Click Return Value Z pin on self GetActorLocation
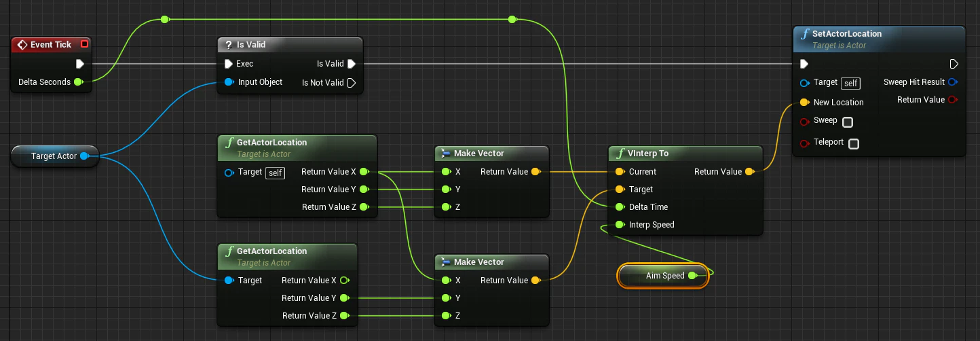Viewport: 980px width, 341px height. click(x=364, y=207)
